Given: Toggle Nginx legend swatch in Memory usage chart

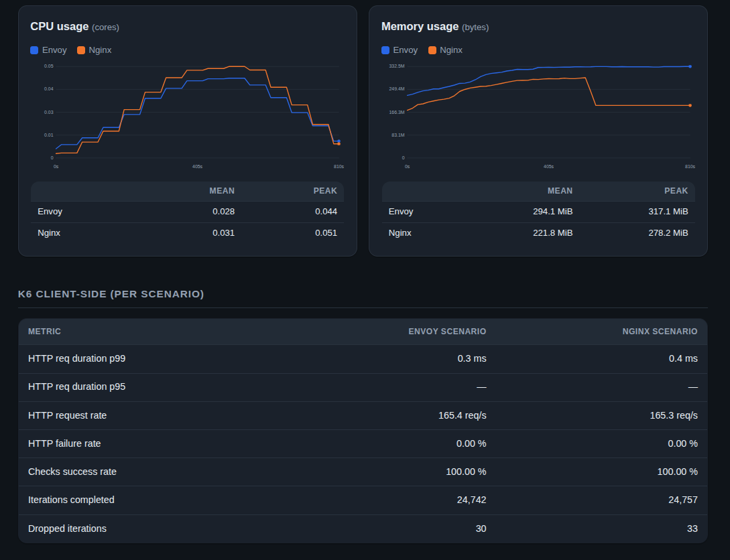Looking at the screenshot, I should pos(432,50).
